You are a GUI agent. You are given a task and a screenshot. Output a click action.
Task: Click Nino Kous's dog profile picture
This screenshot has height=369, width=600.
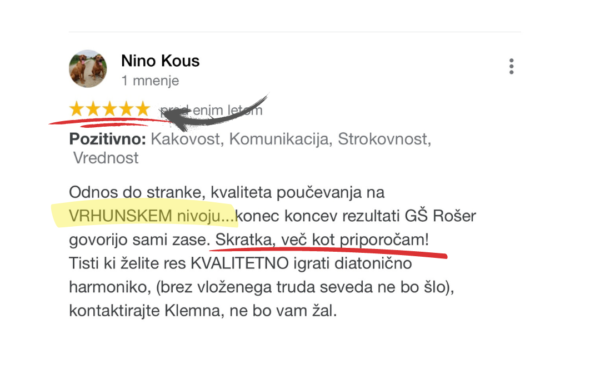tap(88, 69)
